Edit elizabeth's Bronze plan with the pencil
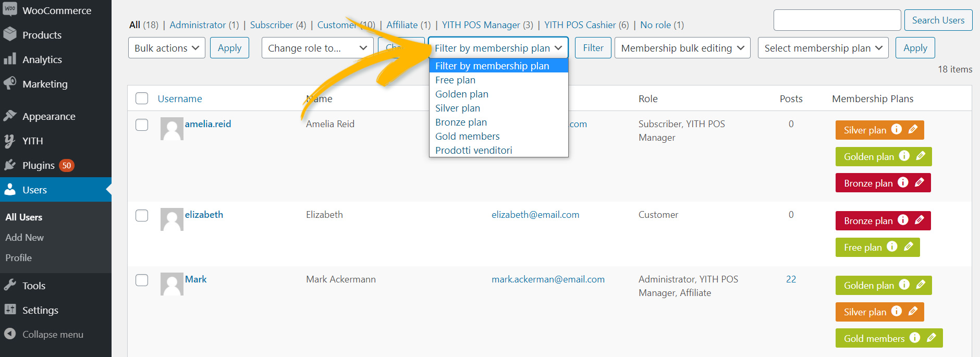The width and height of the screenshot is (980, 357). [x=920, y=220]
